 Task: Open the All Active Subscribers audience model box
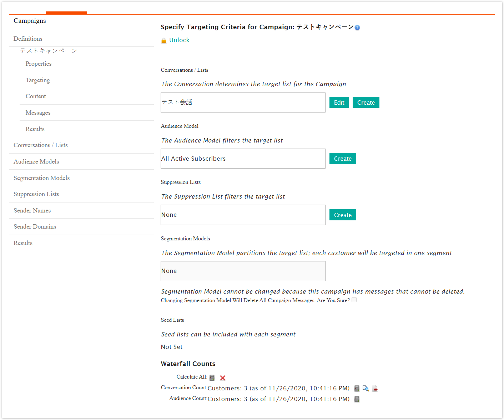pyautogui.click(x=243, y=159)
